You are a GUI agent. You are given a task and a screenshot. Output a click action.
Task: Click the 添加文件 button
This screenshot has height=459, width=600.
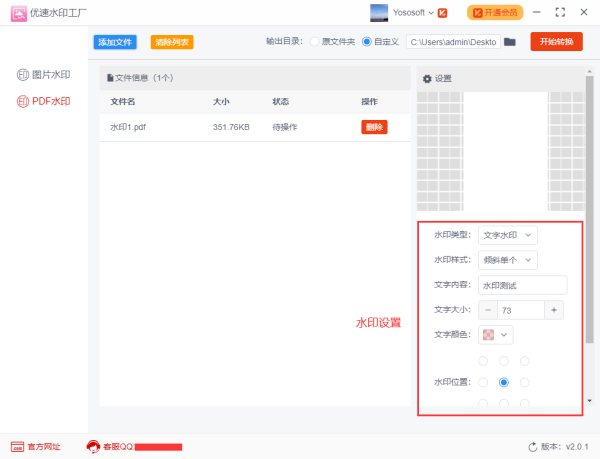coord(115,42)
